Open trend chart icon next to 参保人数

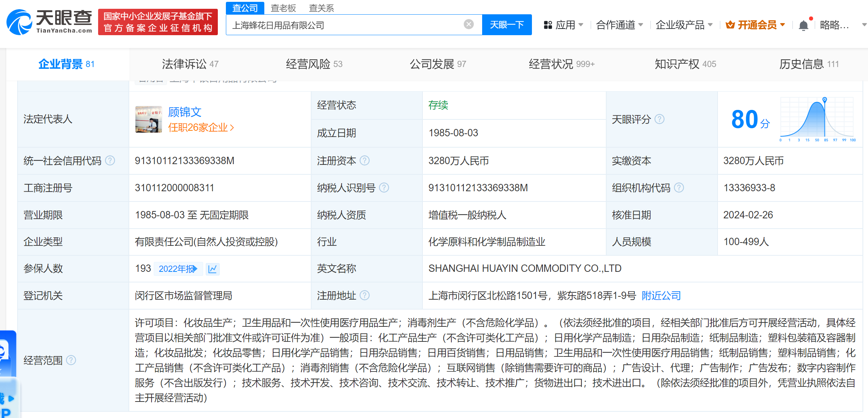click(x=212, y=269)
